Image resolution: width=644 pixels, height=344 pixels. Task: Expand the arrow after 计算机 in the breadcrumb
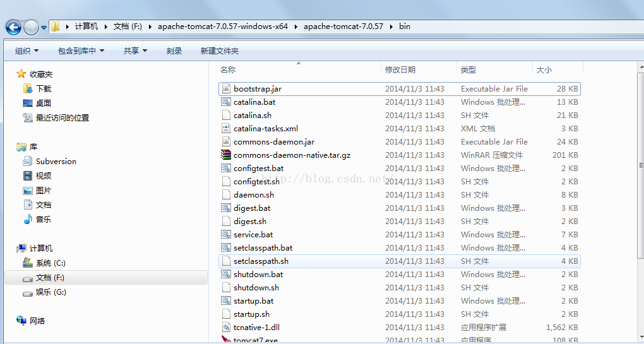tap(105, 27)
